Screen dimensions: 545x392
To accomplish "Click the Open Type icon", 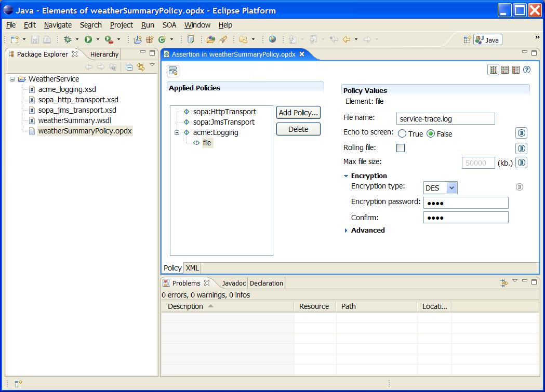I will point(210,39).
